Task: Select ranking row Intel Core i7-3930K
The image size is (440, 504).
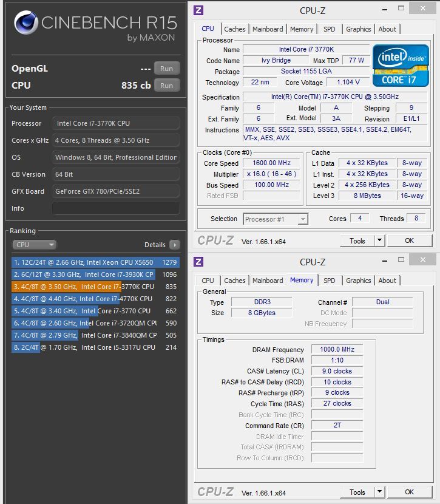Action: [95, 274]
